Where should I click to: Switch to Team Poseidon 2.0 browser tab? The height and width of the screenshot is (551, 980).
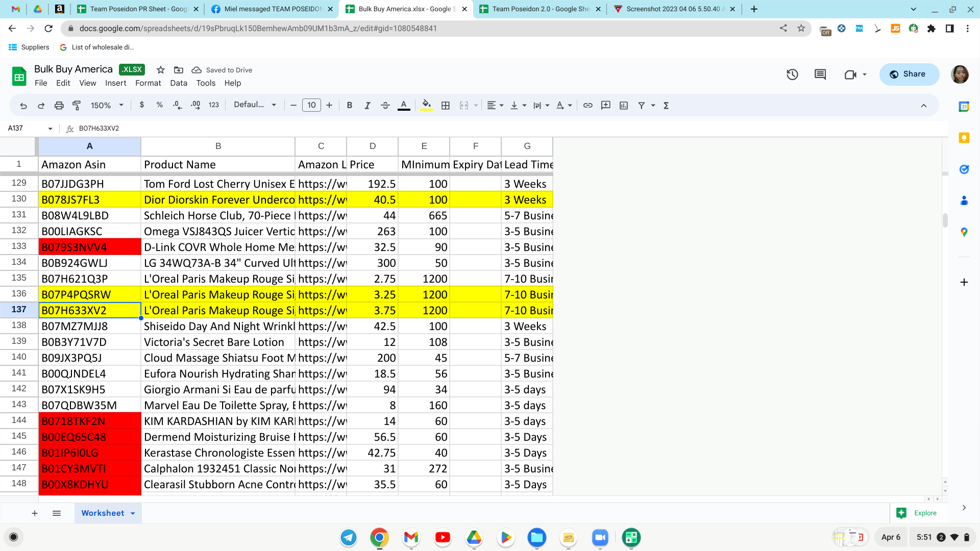(x=540, y=9)
